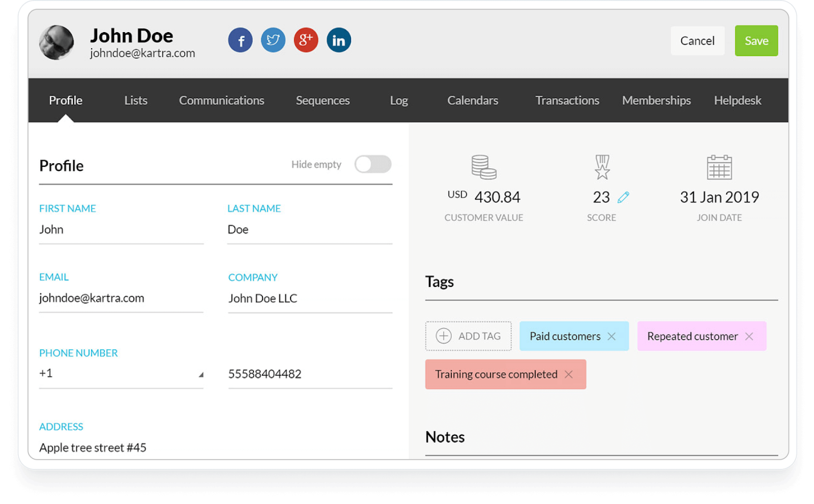Image resolution: width=814 pixels, height=504 pixels.
Task: Click John Doe's profile picture
Action: point(56,43)
